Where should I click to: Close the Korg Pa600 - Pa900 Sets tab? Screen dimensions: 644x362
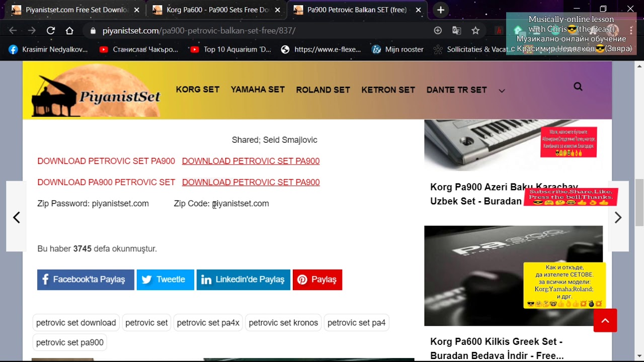coord(278,10)
